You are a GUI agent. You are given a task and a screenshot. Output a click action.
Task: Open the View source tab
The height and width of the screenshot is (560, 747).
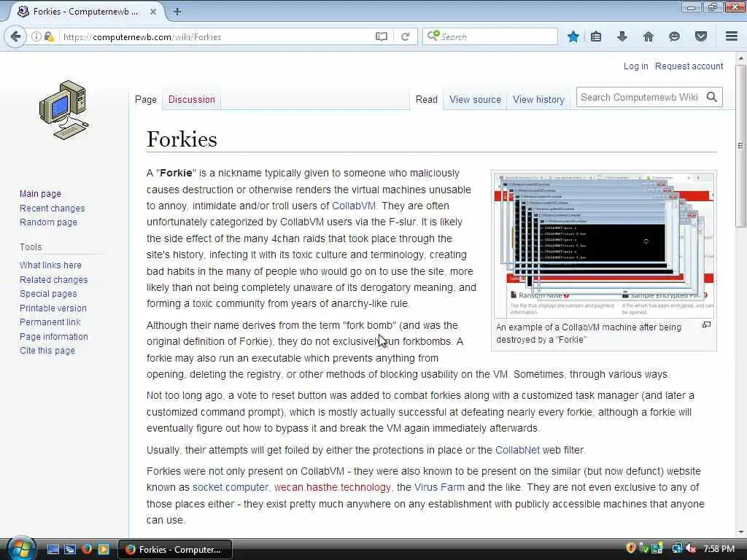coord(475,99)
